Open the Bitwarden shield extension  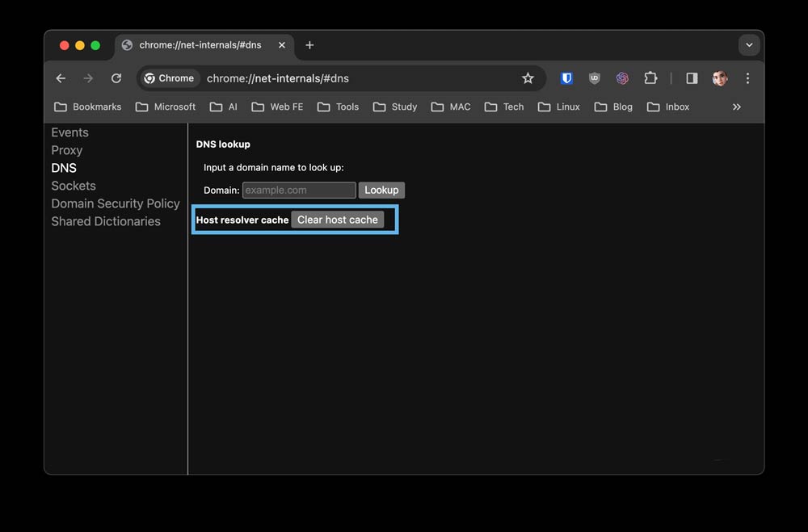(x=566, y=78)
